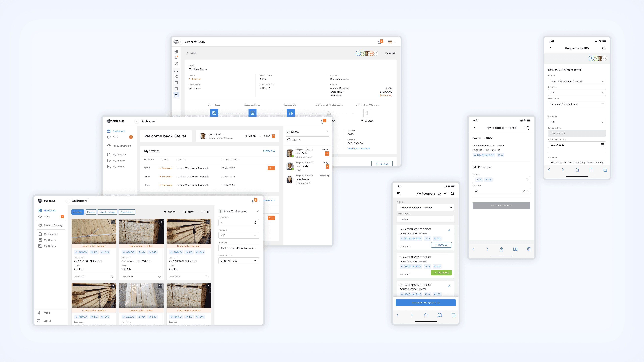Open the Destination Port Jebel Ali dropdown
The image size is (644, 362).
pyautogui.click(x=238, y=261)
